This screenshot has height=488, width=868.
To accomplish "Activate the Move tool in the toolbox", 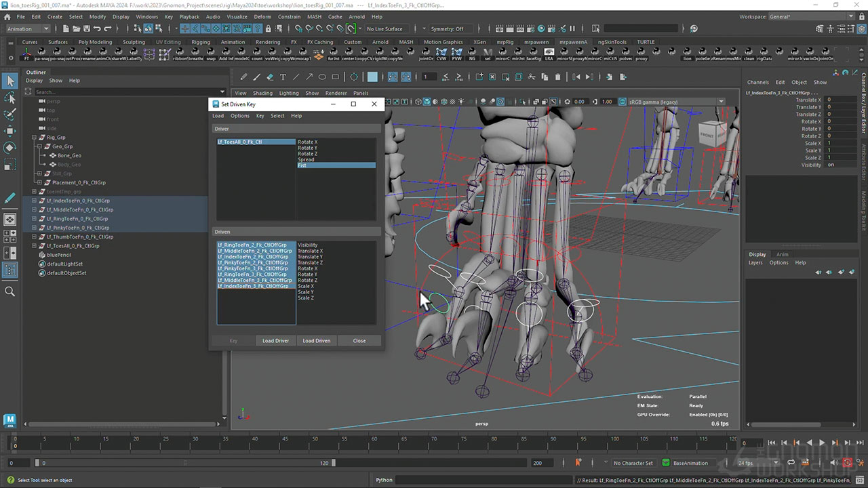I will 10,131.
